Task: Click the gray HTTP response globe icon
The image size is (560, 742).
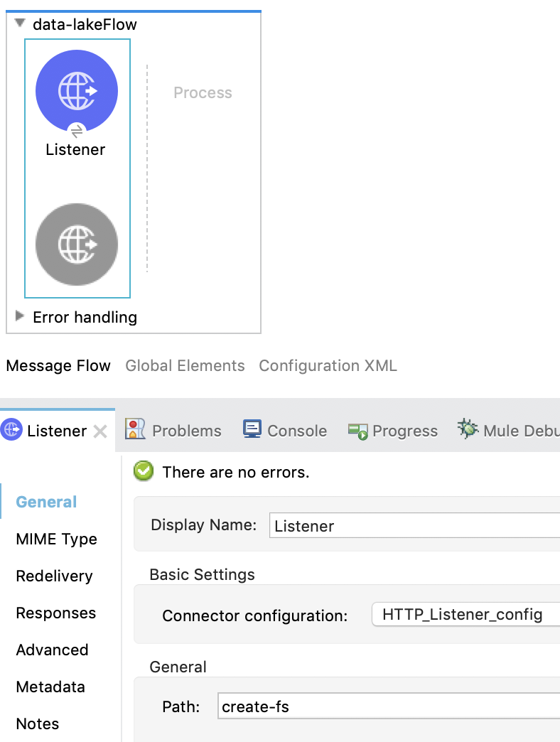Action: pyautogui.click(x=77, y=244)
